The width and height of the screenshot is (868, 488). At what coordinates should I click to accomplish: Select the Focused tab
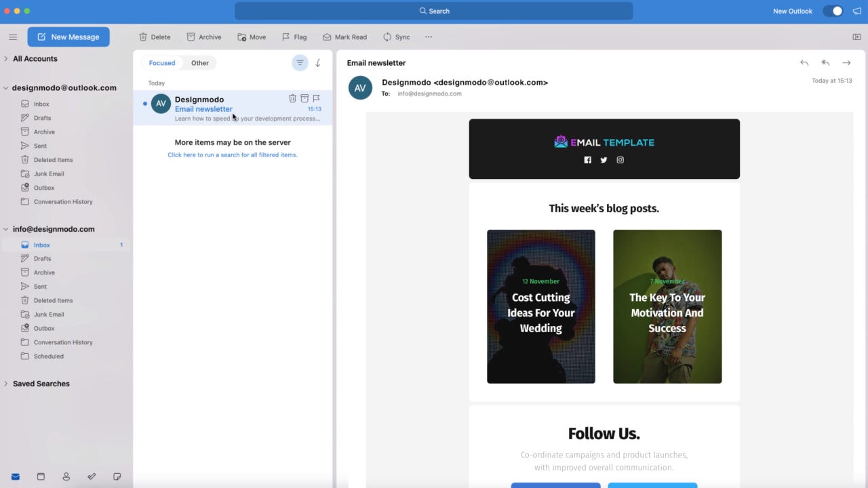(161, 62)
